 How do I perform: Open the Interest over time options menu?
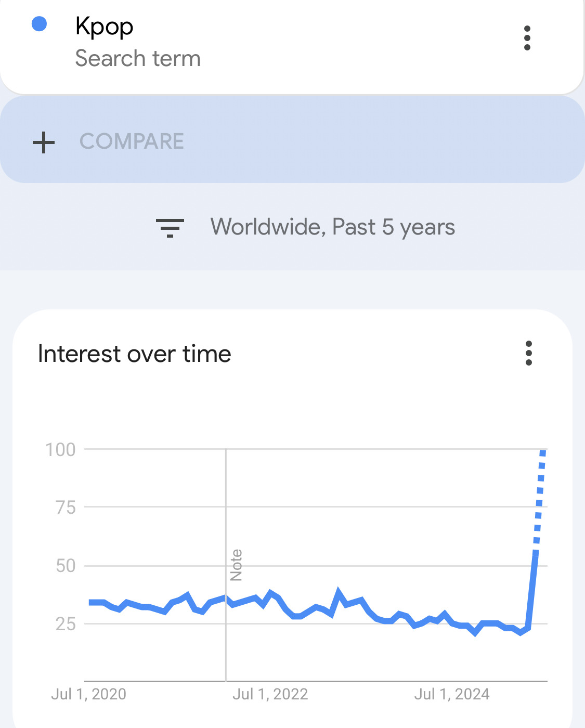529,353
